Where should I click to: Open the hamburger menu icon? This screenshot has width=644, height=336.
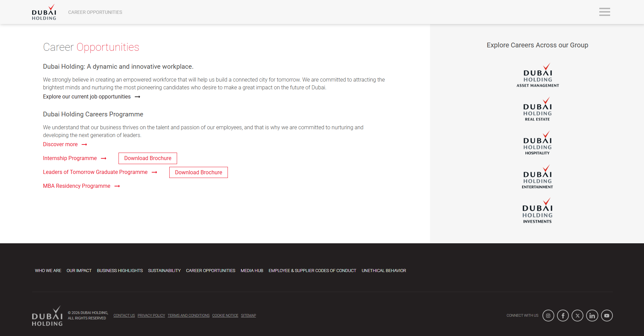(x=604, y=12)
